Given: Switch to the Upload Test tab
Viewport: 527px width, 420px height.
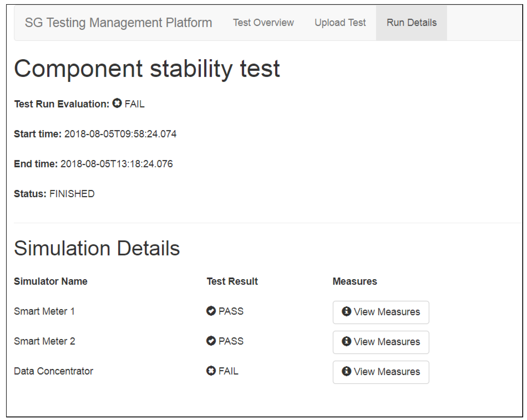Looking at the screenshot, I should tap(340, 23).
